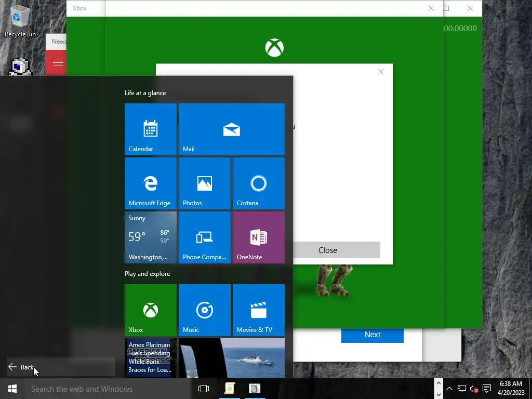Screen dimensions: 532x399
Task: Open Task View on the taskbar
Action: click(204, 389)
